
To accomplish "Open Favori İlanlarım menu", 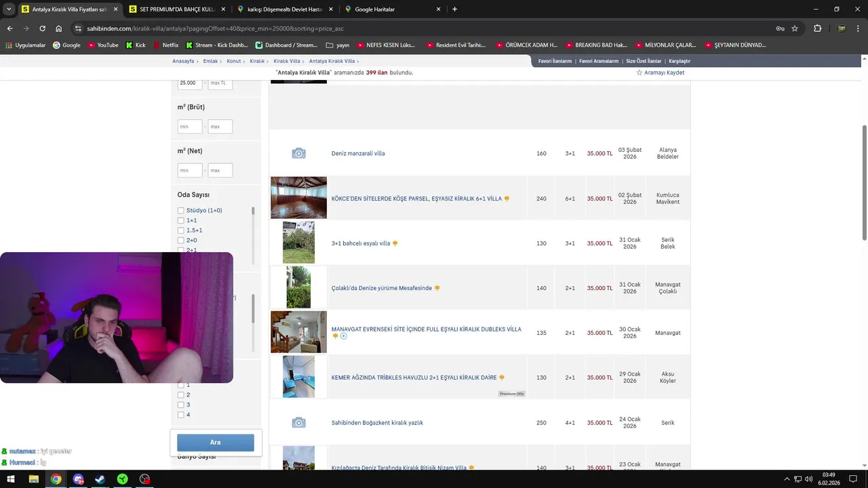I will (x=555, y=61).
